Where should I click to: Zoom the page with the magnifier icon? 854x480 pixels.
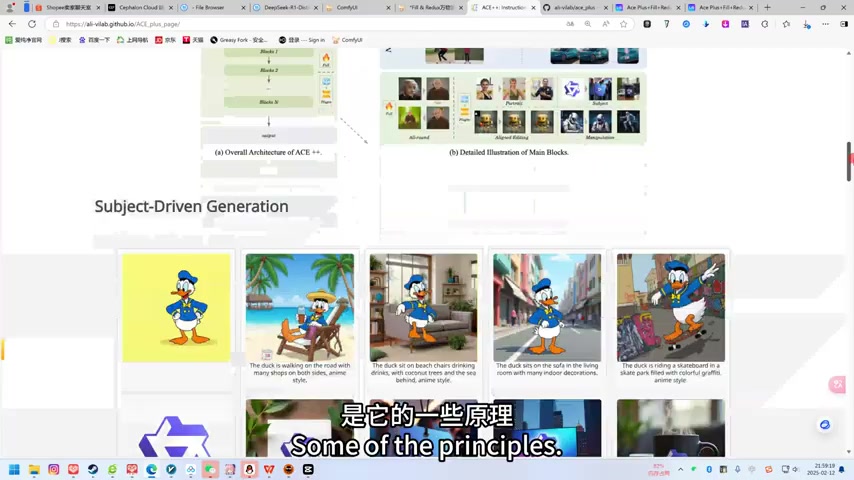coord(588,24)
